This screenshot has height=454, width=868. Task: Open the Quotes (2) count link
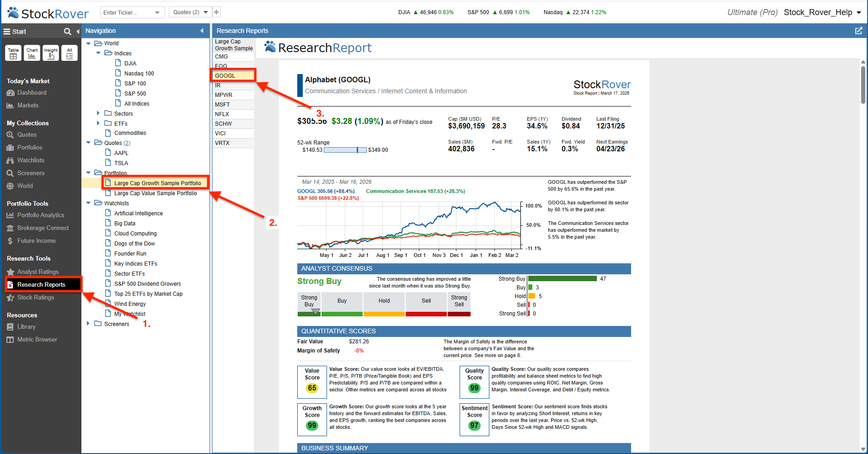127,143
